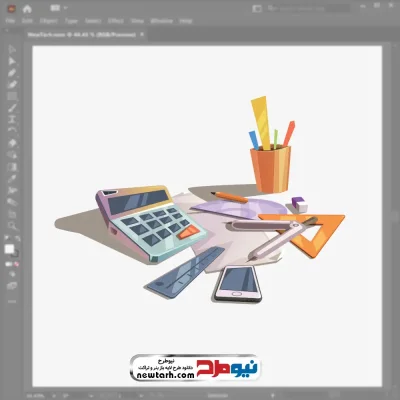Choose the Zoom tool magnifier
400x400 pixels.
click(12, 226)
